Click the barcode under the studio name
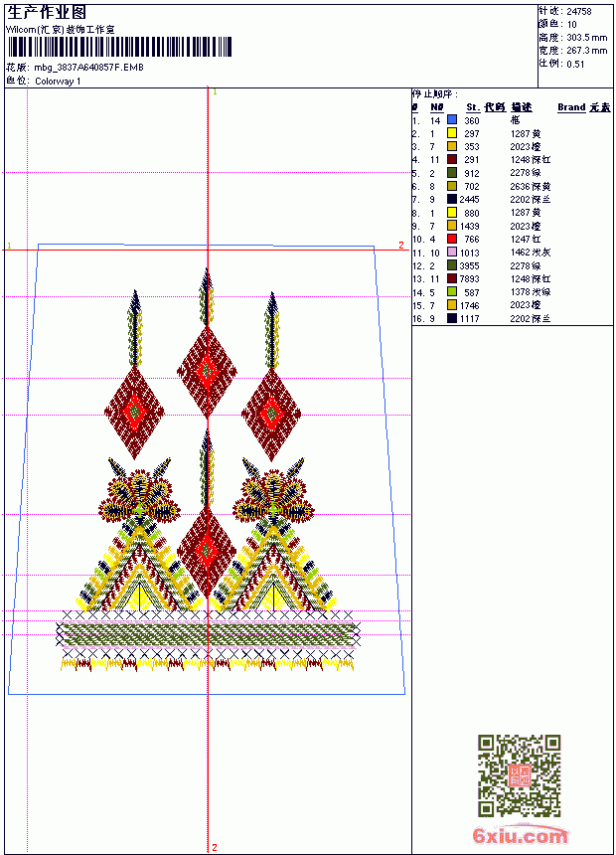The width and height of the screenshot is (616, 855). point(119,47)
